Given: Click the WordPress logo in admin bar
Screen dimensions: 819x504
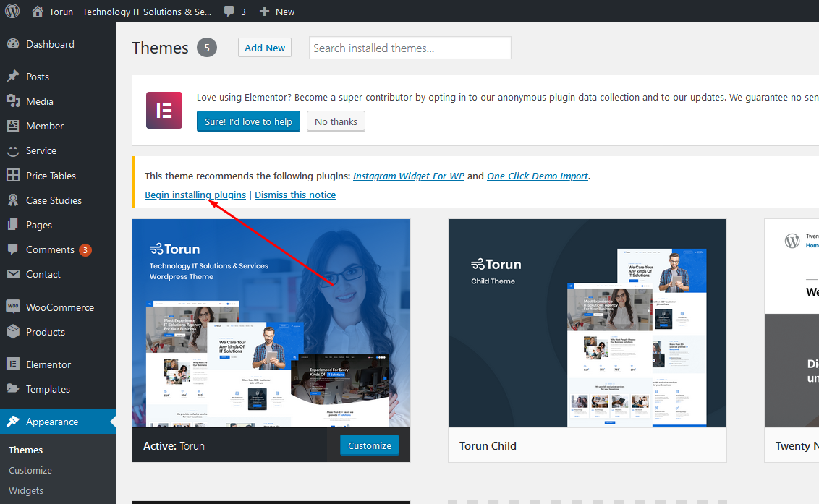Looking at the screenshot, I should (12, 11).
